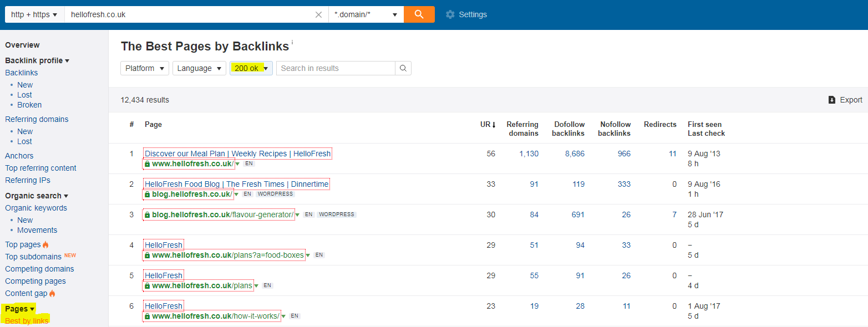Viewport: 868px width, 327px height.
Task: Open the Discover our Meal Plan page link
Action: (x=237, y=154)
